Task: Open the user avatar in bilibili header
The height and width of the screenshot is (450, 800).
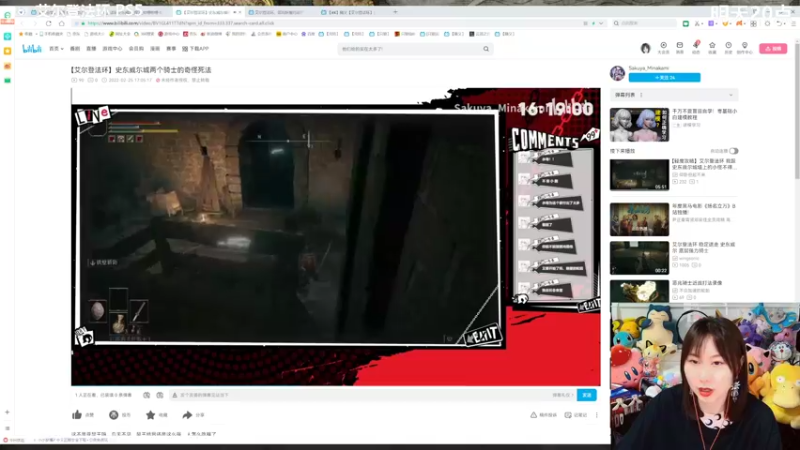Action: (645, 48)
